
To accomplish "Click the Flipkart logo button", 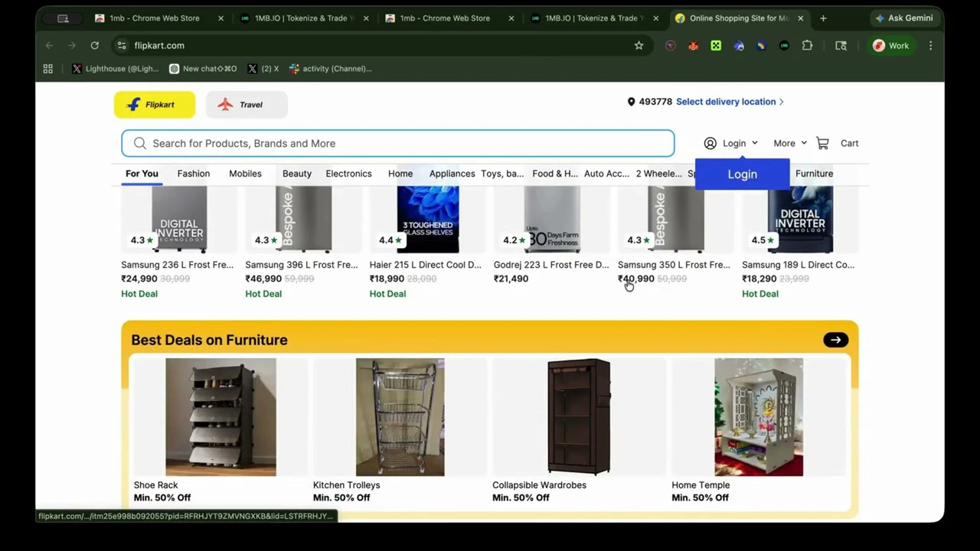I will coord(155,105).
